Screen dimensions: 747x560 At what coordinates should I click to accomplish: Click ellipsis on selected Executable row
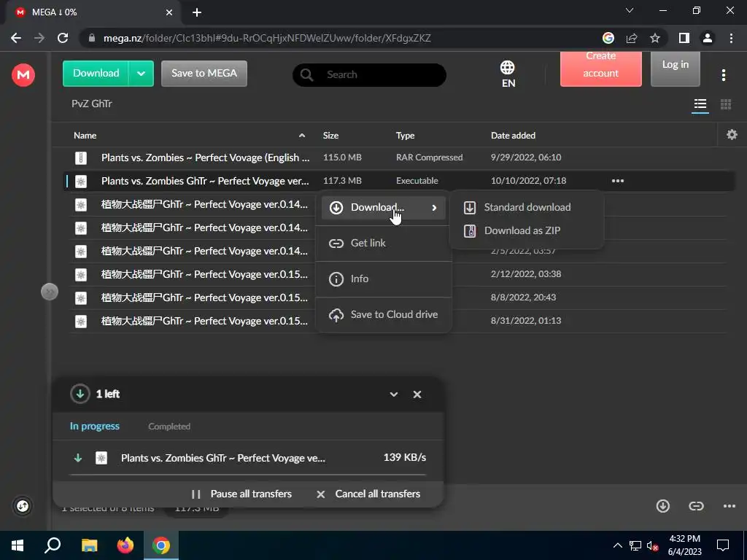tap(618, 181)
